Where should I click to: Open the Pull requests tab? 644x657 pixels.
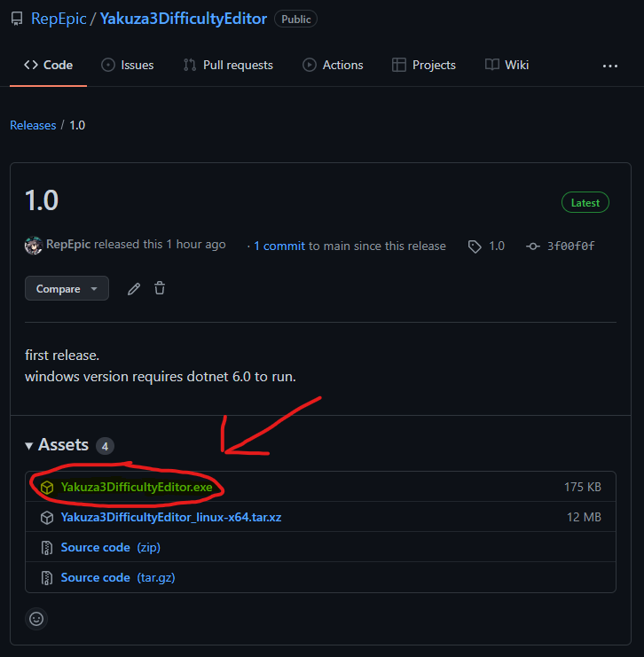coord(228,65)
